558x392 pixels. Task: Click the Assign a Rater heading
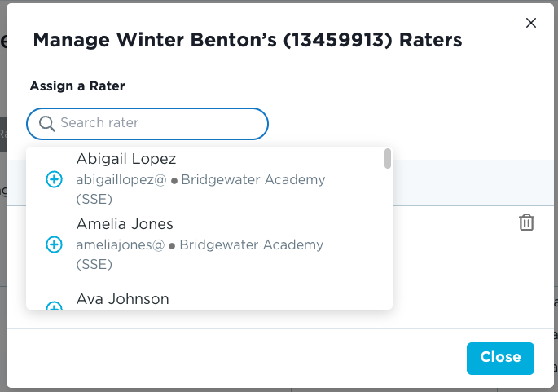[x=77, y=86]
